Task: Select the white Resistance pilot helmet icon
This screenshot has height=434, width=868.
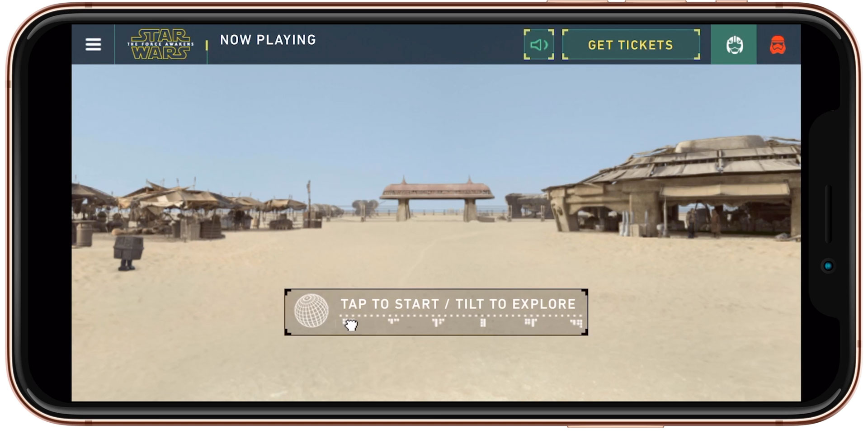Action: point(734,45)
